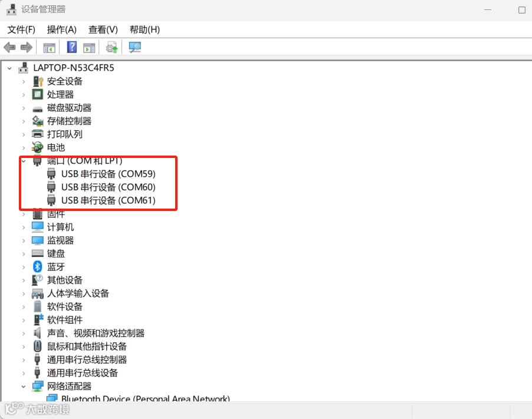Open Help using the blue question mark icon
The image size is (532, 419).
click(x=71, y=47)
